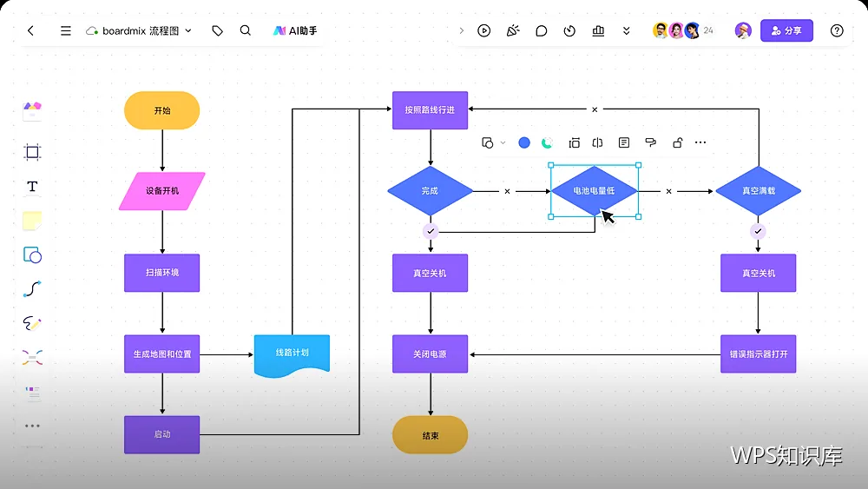This screenshot has height=489, width=868.
Task: Toggle the lock icon for the shape
Action: click(x=678, y=143)
